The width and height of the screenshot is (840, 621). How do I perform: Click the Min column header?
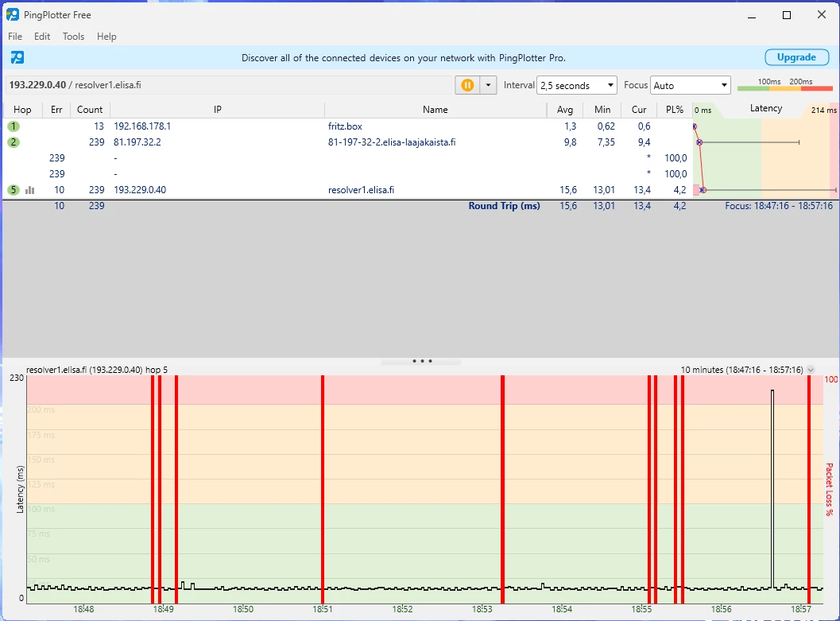[602, 109]
